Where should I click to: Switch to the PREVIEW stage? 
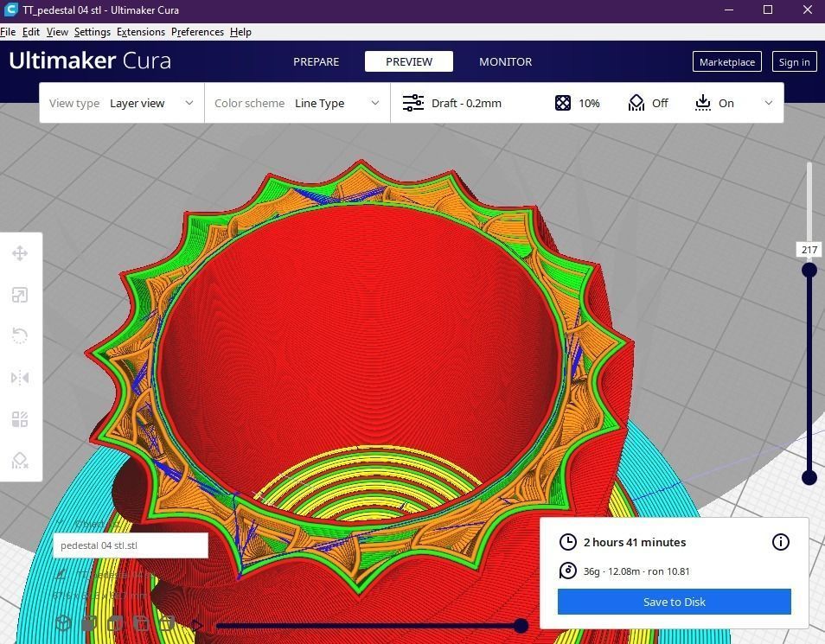pyautogui.click(x=409, y=61)
